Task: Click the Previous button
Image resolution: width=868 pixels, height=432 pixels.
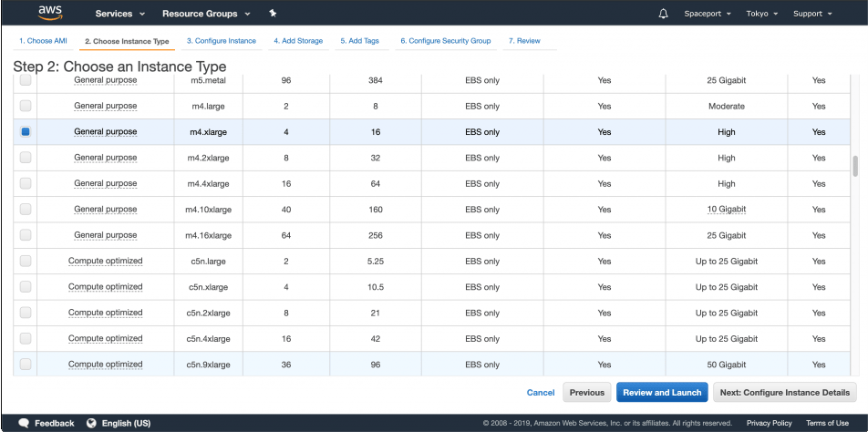Action: pos(587,392)
